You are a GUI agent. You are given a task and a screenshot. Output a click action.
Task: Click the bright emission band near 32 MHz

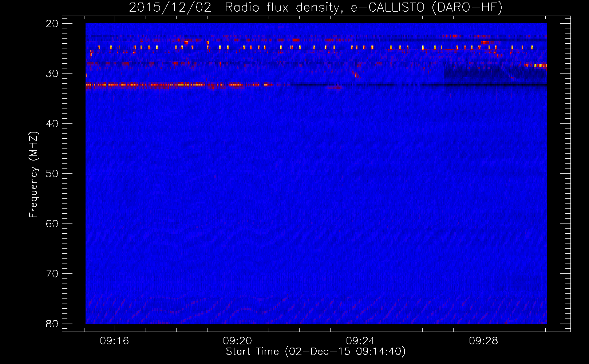180,84
